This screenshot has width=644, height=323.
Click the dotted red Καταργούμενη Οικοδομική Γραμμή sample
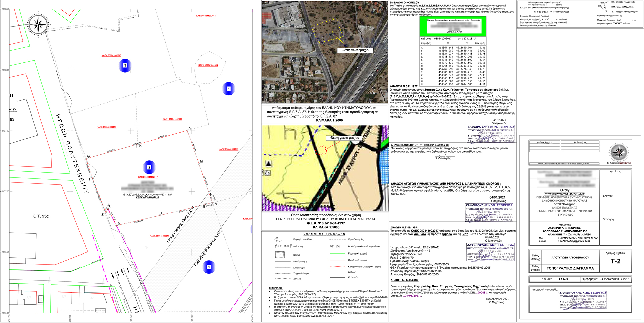(x=337, y=266)
